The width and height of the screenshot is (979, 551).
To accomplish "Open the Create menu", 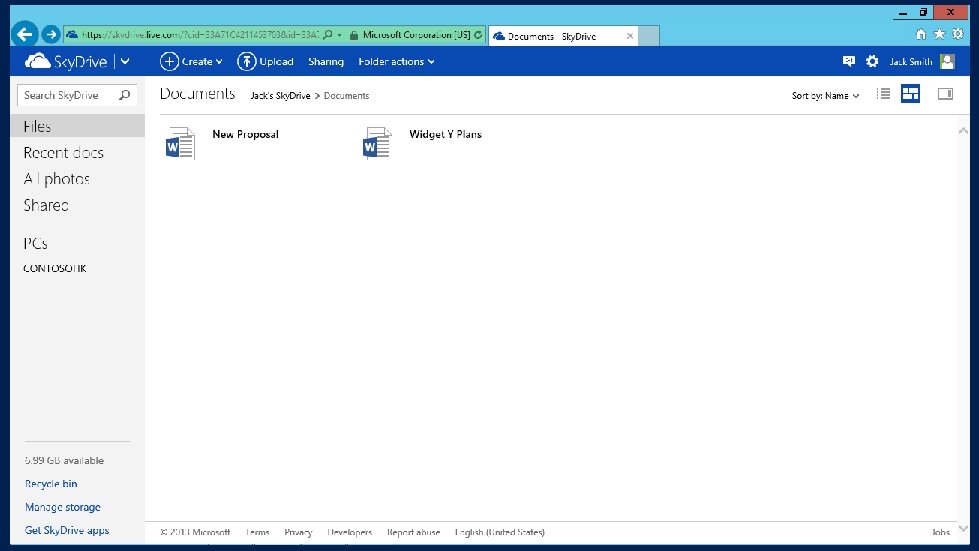I will [191, 61].
